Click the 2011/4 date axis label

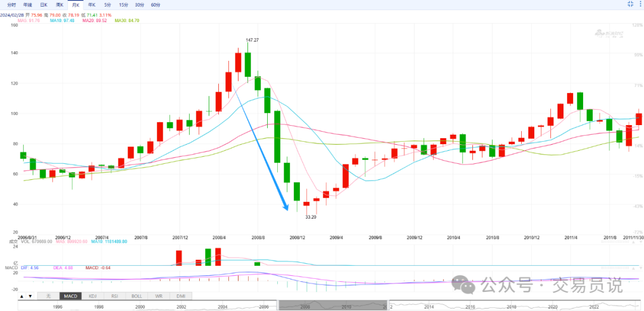pos(571,238)
